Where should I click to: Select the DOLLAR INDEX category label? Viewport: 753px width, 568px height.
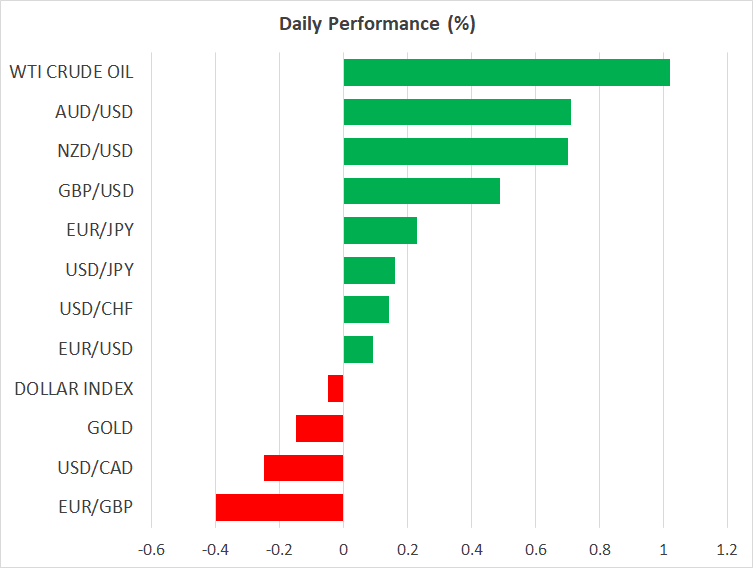pyautogui.click(x=74, y=388)
